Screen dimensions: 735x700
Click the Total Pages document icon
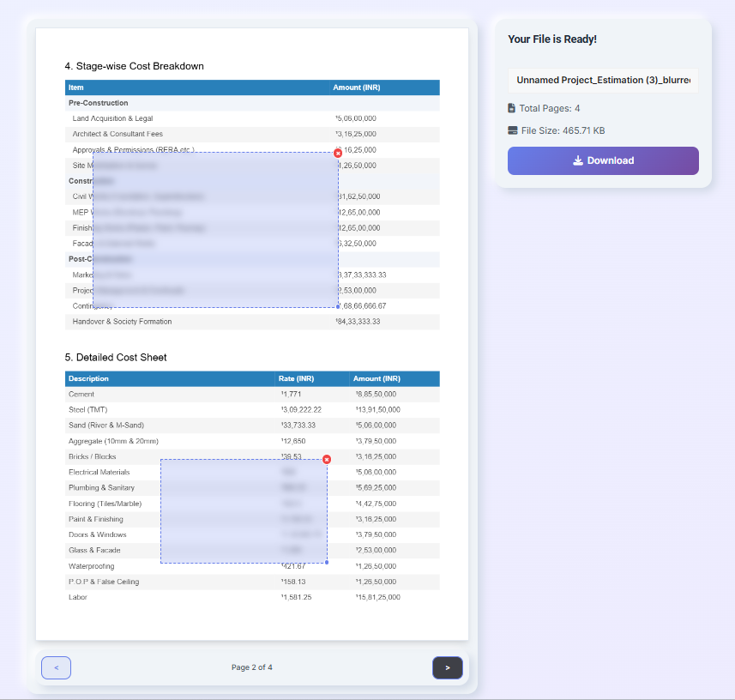(x=511, y=108)
